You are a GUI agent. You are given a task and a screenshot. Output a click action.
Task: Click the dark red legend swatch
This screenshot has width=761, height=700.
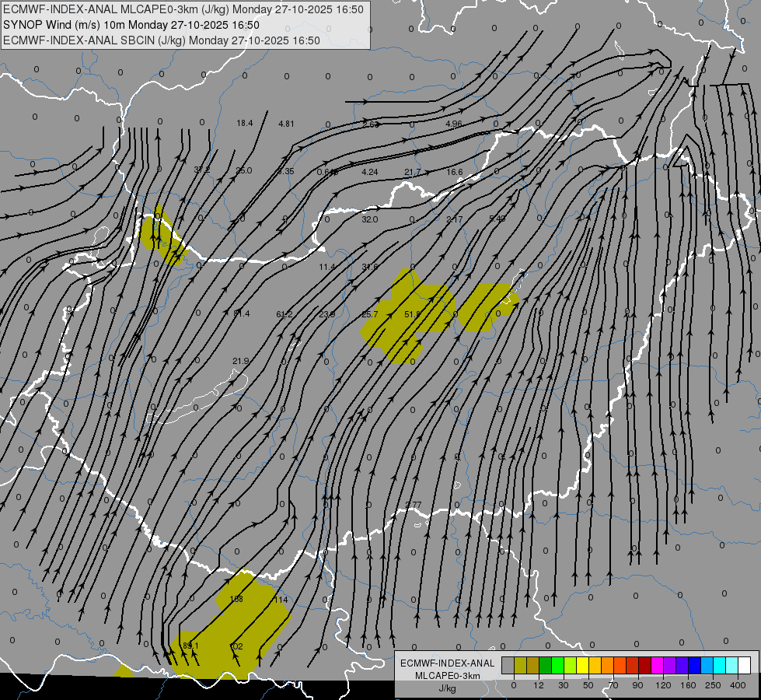[x=645, y=665]
